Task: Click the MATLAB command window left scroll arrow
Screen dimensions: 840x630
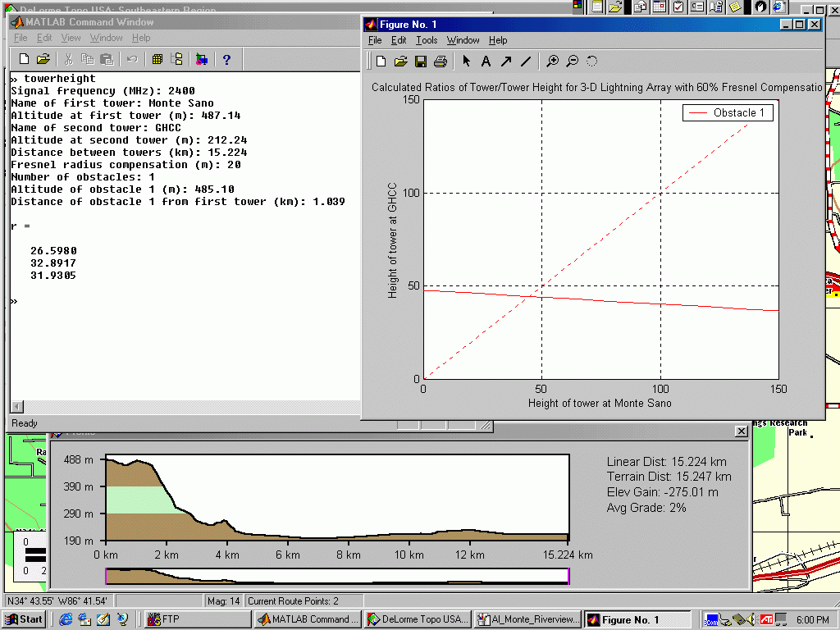Action: click(17, 407)
